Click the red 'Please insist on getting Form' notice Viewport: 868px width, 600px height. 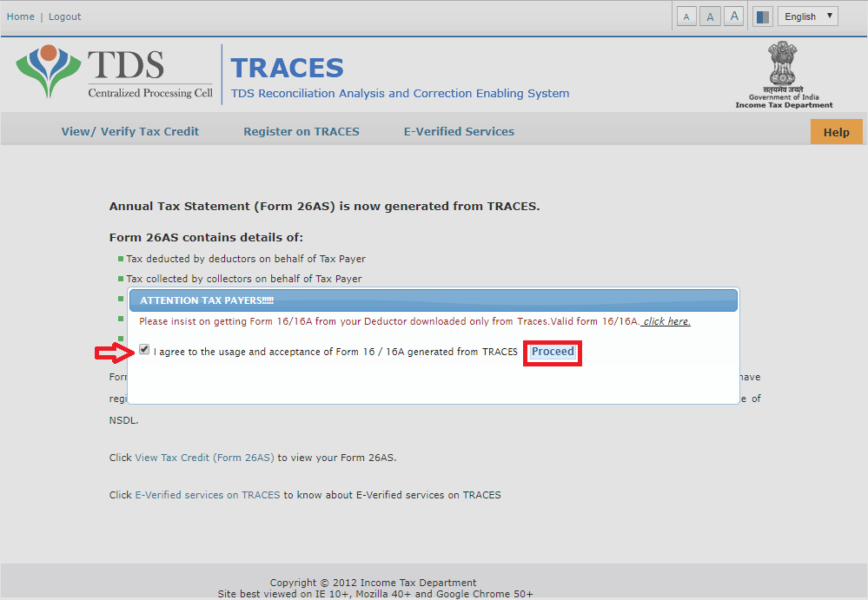pyautogui.click(x=389, y=321)
